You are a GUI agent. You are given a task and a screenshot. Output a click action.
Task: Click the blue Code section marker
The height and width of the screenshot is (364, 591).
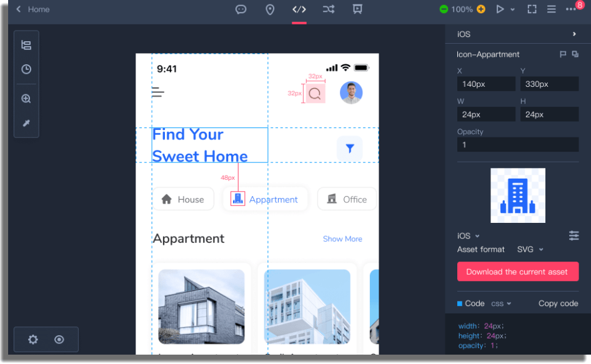pos(460,303)
